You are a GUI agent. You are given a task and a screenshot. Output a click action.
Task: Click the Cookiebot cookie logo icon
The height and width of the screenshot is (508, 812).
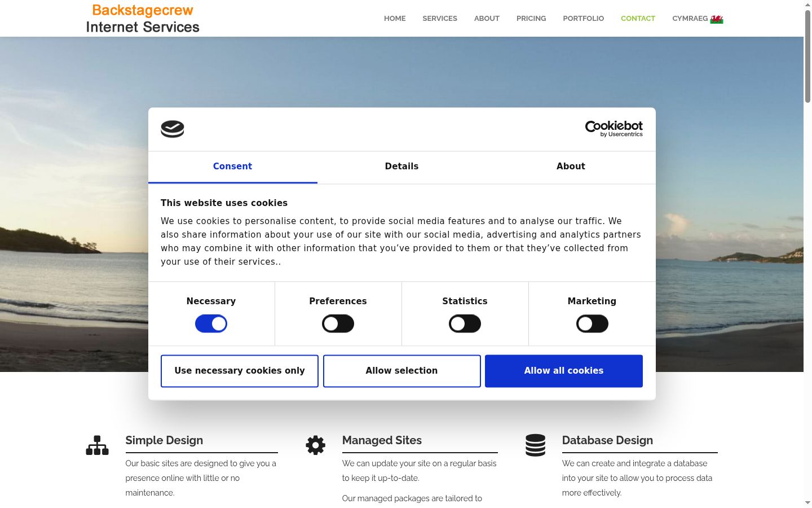pyautogui.click(x=173, y=129)
